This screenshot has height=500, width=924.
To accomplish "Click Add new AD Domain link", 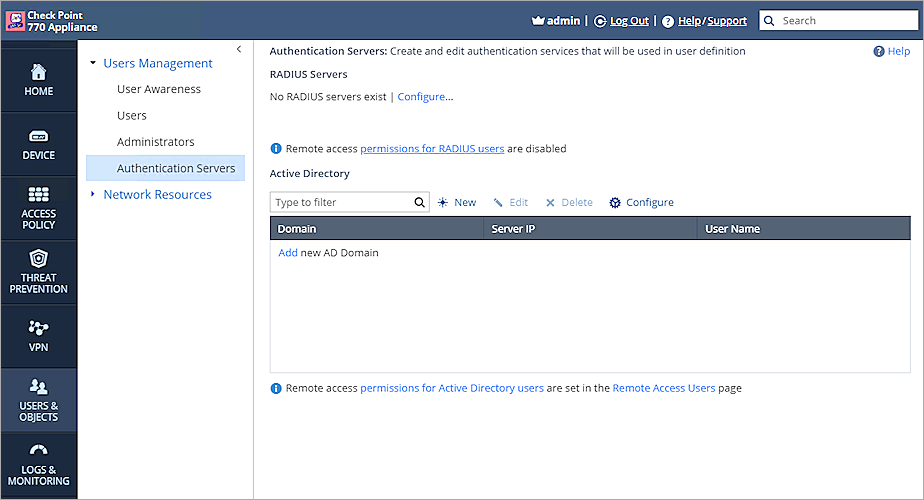I will tap(288, 253).
